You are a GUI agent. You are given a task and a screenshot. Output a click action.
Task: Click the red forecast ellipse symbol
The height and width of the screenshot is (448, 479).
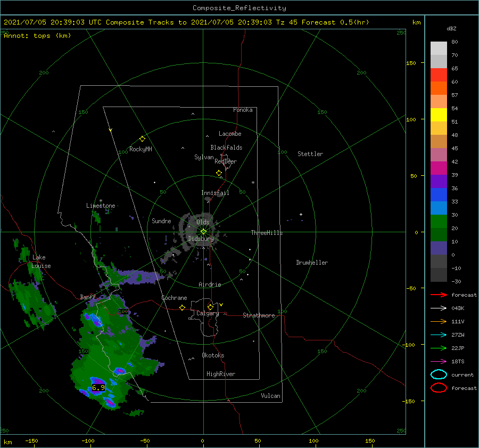pos(439,388)
